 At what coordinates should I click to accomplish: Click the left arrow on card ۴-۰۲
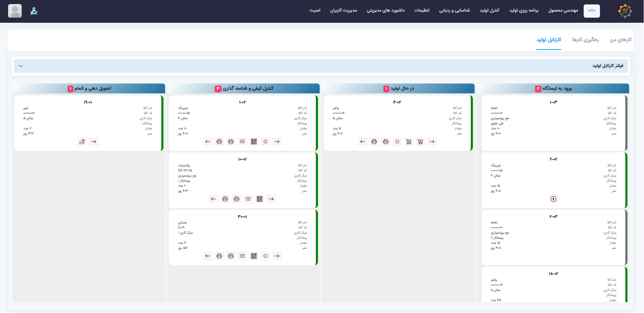363,142
